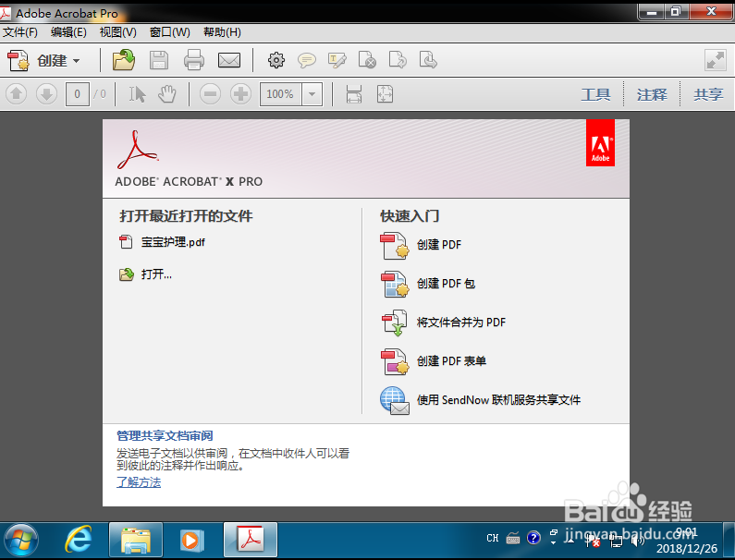Open Windows Explorer from taskbar

[x=136, y=541]
